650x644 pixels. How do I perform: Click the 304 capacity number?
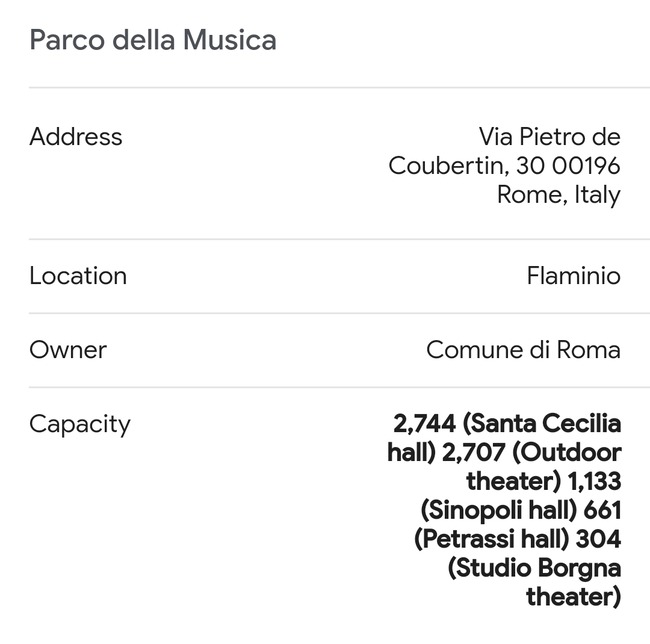(x=599, y=540)
